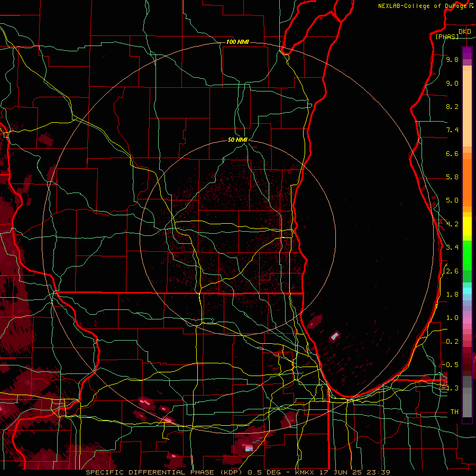This screenshot has width=476, height=476.
Task: Click the 0.2 scale label
Action: tap(452, 342)
